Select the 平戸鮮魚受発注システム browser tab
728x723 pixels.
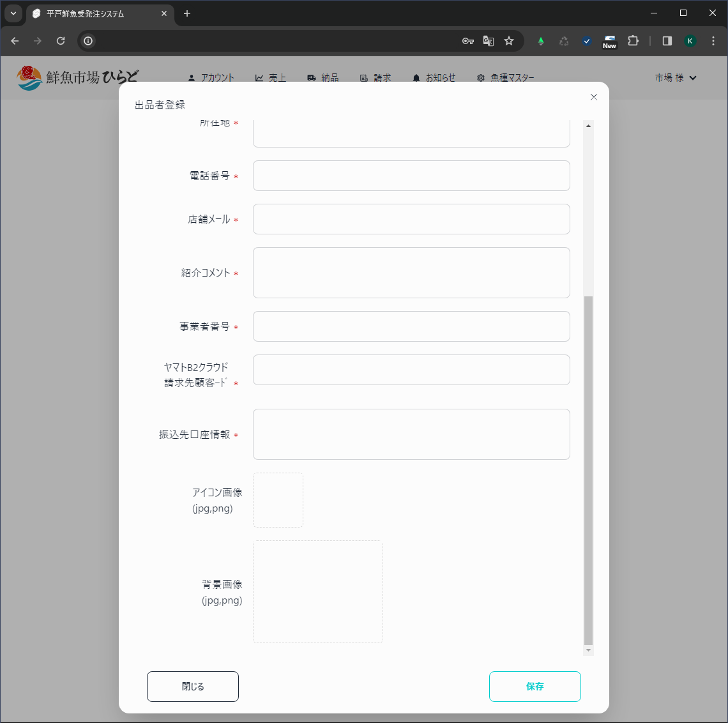point(96,13)
